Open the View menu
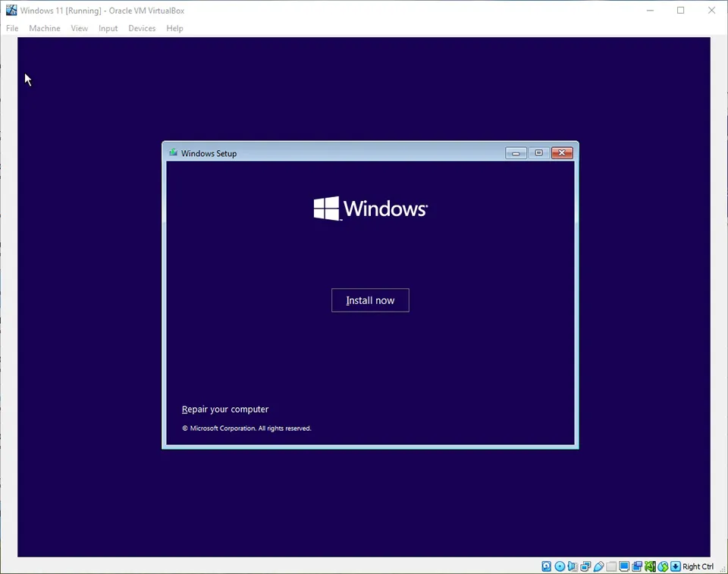 click(80, 28)
